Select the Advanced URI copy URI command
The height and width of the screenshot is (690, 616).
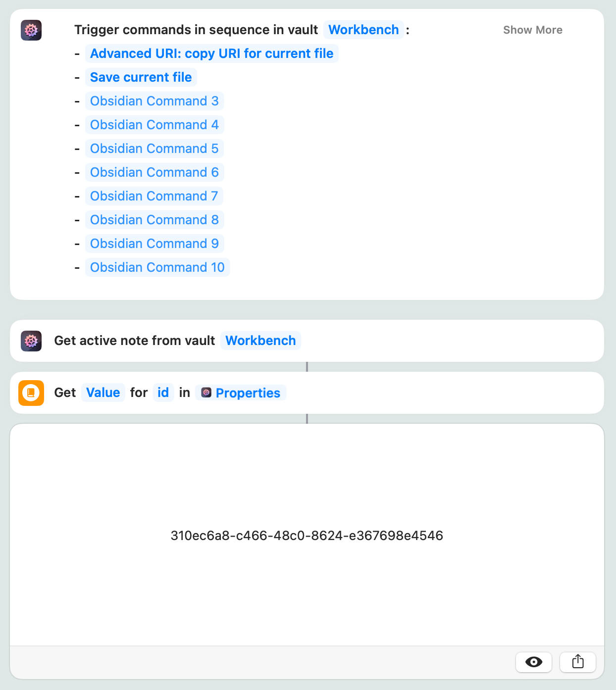click(211, 53)
